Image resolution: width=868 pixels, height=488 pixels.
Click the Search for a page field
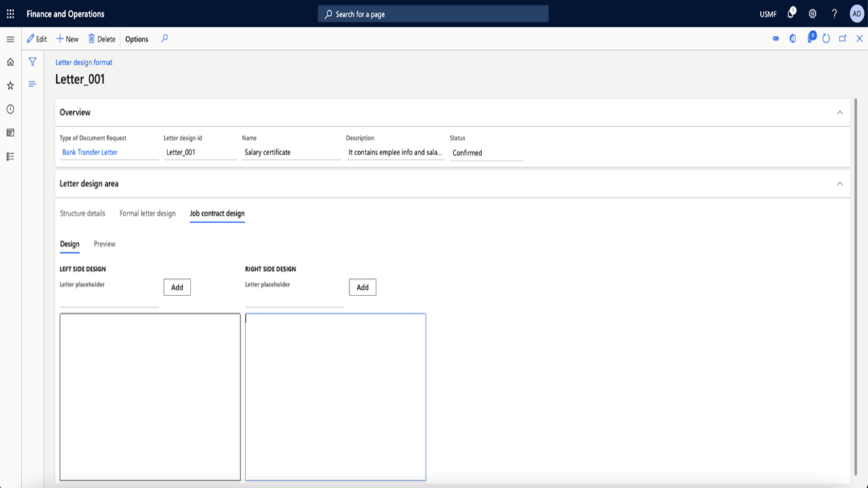tap(434, 14)
